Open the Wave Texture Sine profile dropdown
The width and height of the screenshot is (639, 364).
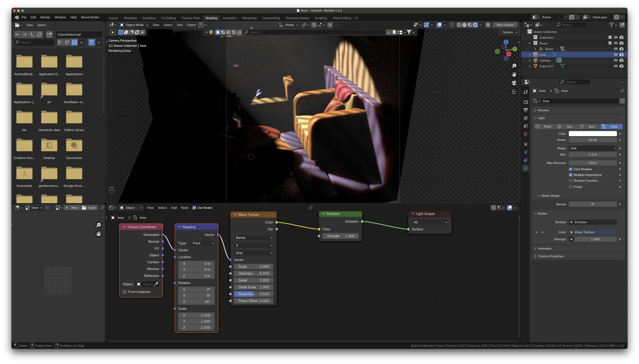(254, 253)
